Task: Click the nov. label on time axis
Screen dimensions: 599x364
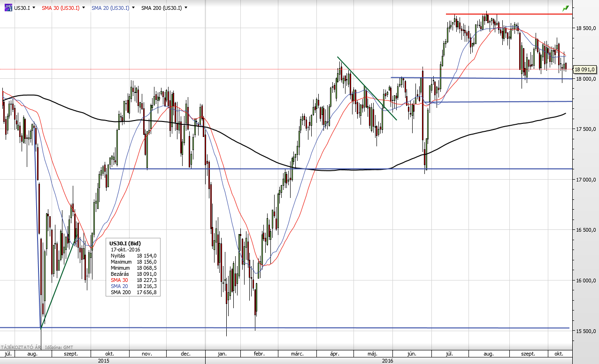Action: [147, 354]
